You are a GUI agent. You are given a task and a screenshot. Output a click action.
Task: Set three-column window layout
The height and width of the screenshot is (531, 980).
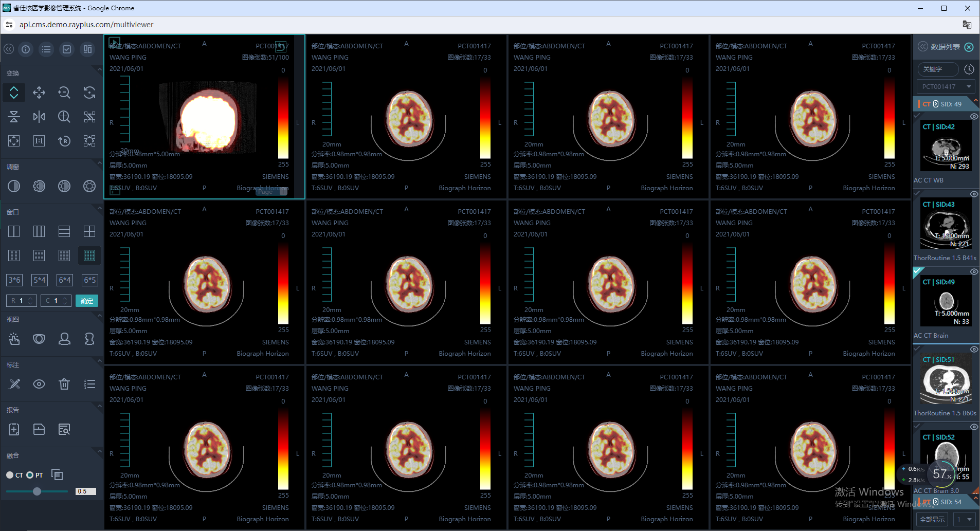click(x=39, y=231)
